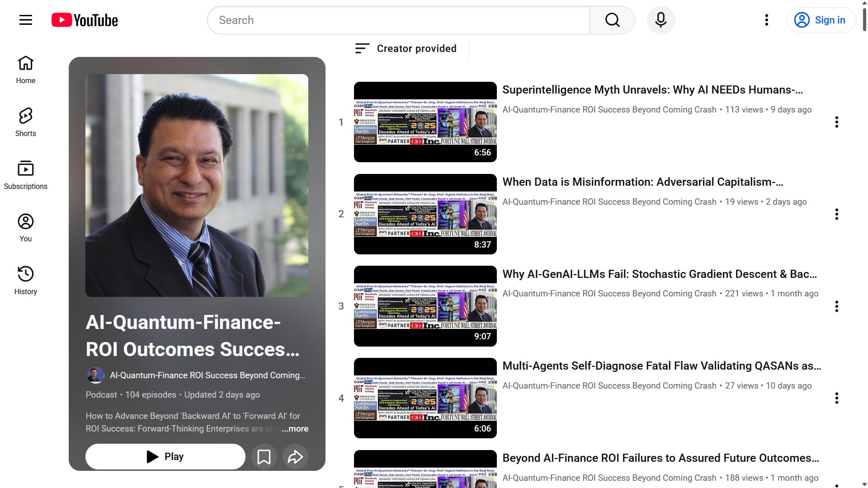Save the playlist using the bookmark icon
Image resolution: width=868 pixels, height=488 pixels.
(264, 456)
